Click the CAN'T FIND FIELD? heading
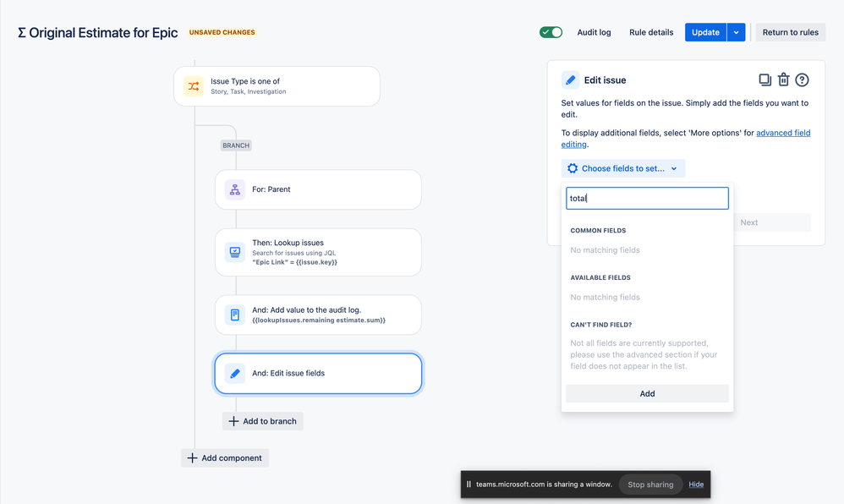The height and width of the screenshot is (504, 844). tap(600, 325)
